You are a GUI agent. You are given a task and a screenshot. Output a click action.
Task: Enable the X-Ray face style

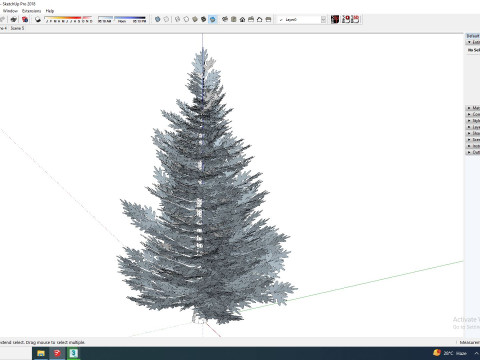click(158, 19)
